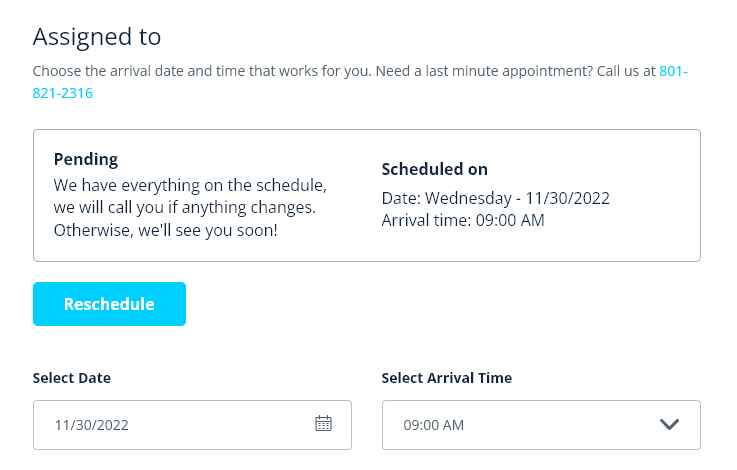Click the "Scheduled on" heading
The image size is (737, 470).
435,170
